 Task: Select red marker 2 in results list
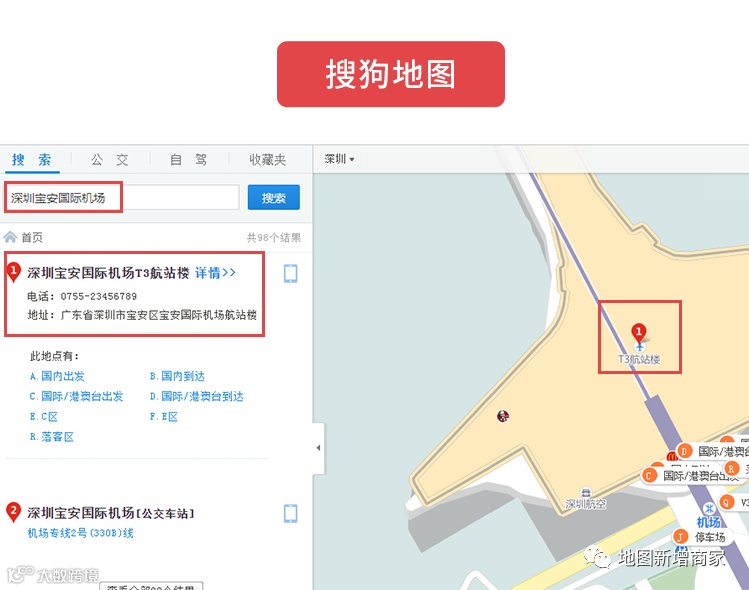pos(13,512)
